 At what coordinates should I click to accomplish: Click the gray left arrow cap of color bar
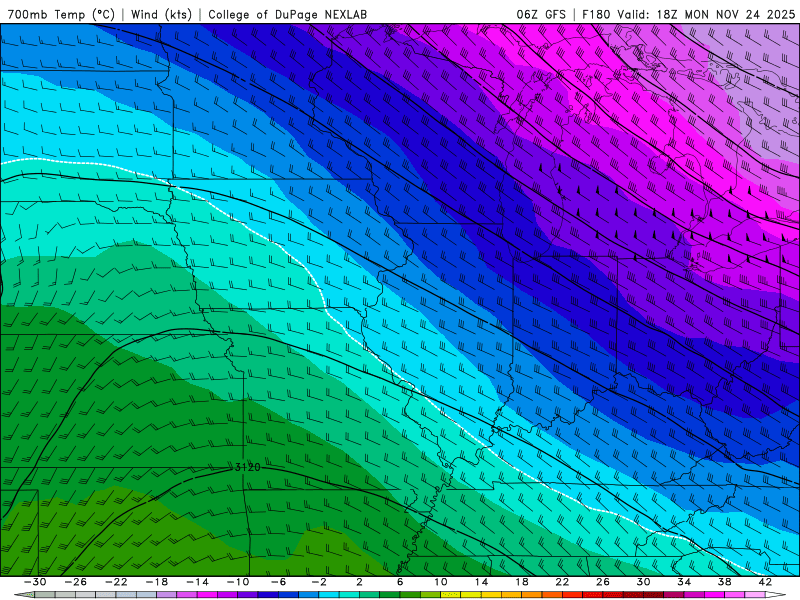[24, 595]
